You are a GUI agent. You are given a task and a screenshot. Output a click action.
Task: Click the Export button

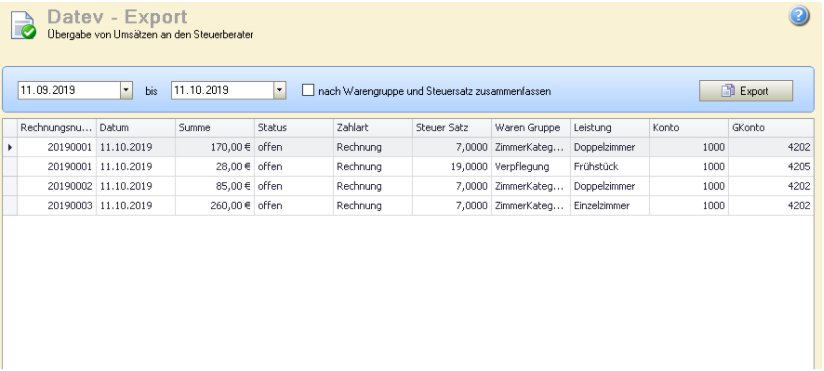pyautogui.click(x=746, y=91)
